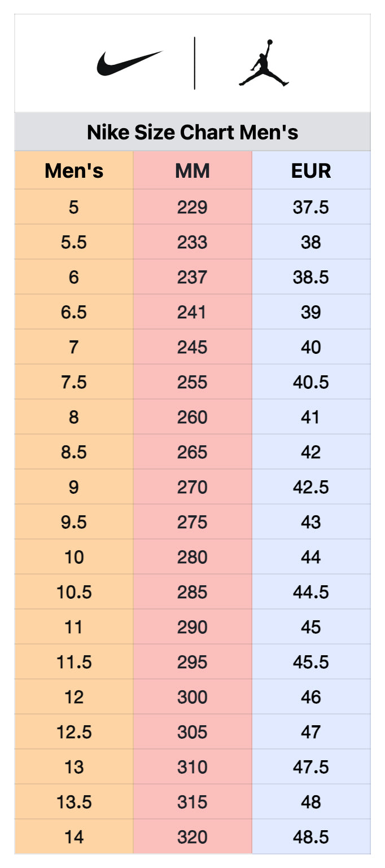Select the EUR column header
Viewport: 385px width, 868px height.
tap(311, 170)
